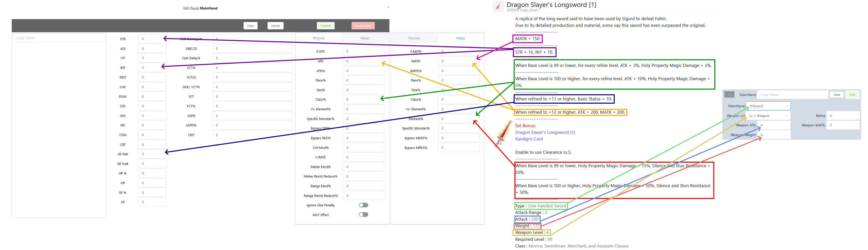Click the Equip Name field in the dialog
The image size is (868, 250).
pyautogui.click(x=59, y=38)
